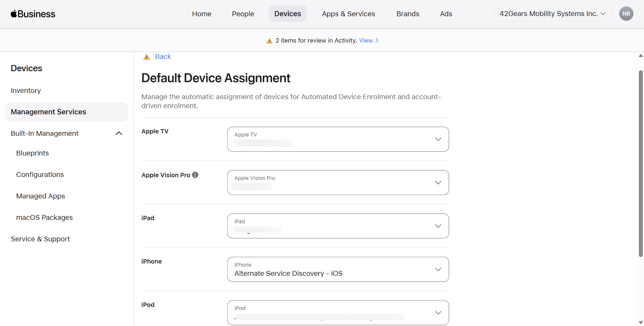Viewport: 644px width, 326px height.
Task: Click the View link for Activity items
Action: point(369,41)
